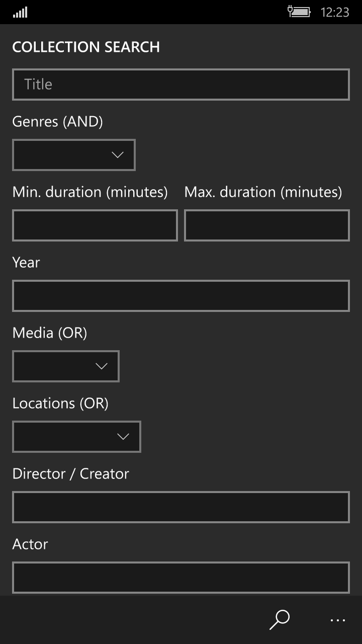Select the Max. duration input box
Viewport: 362px width, 644px height.
click(266, 225)
